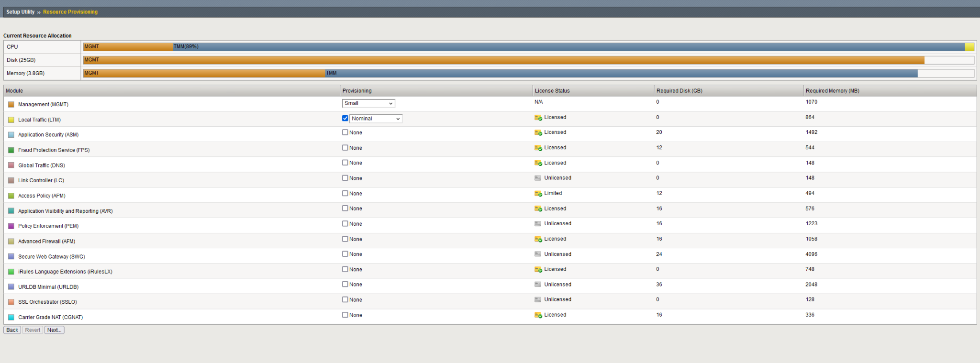
Task: Click the Back button
Action: coord(12,330)
